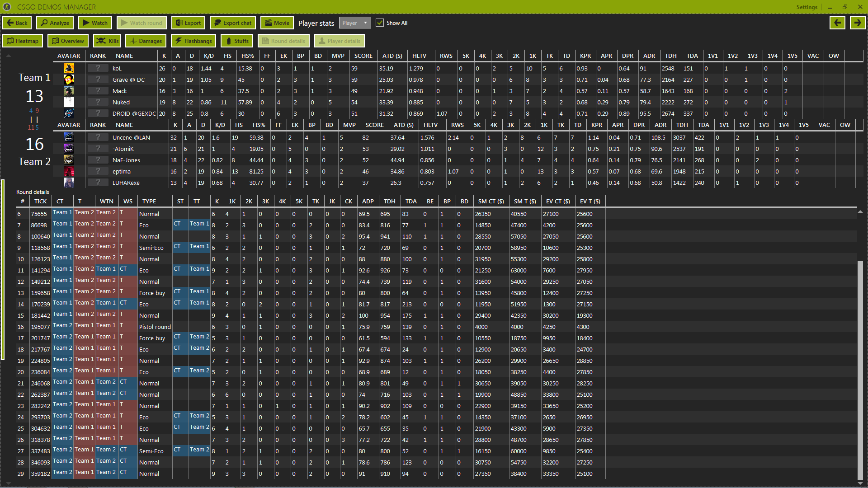Click Mack's avatar image
The width and height of the screenshot is (868, 488).
point(69,91)
